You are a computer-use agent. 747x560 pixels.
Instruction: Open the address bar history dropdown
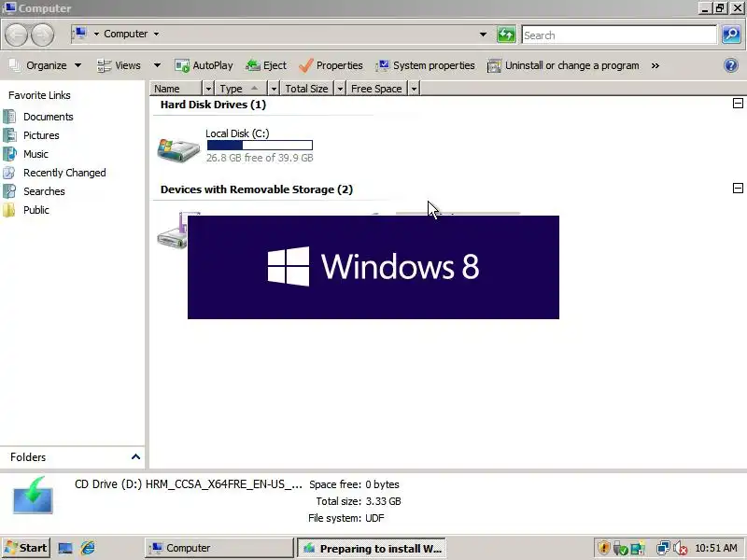coord(483,35)
